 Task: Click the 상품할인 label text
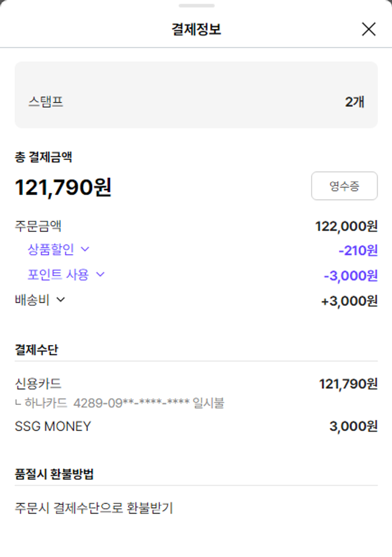51,249
